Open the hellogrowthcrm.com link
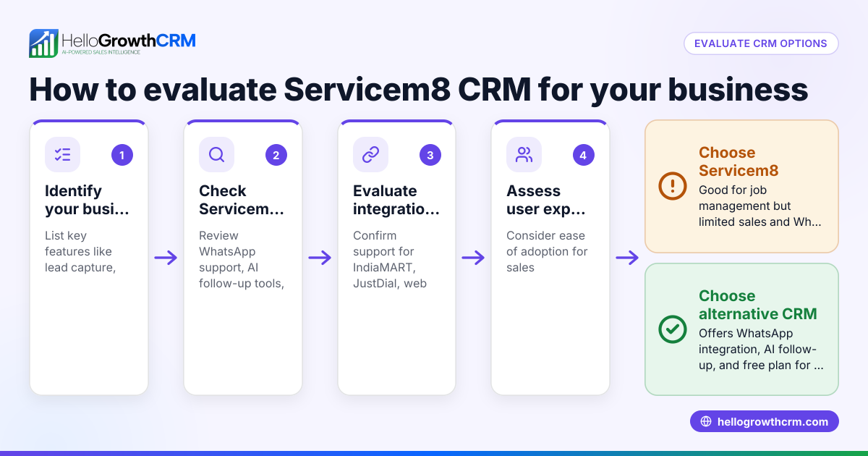The image size is (868, 456). [765, 422]
